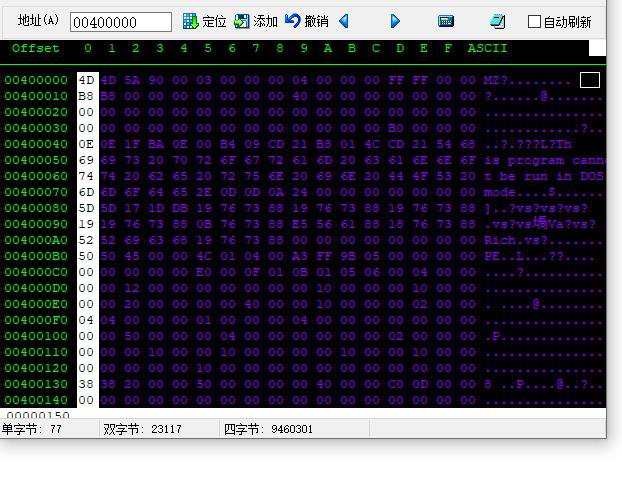Select row address 004000B0
The image size is (622, 477).
(x=37, y=256)
